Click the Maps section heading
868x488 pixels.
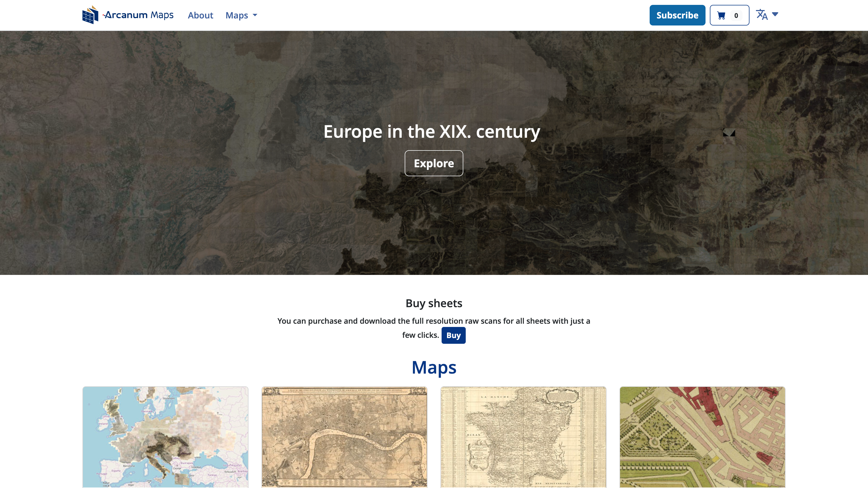(434, 367)
